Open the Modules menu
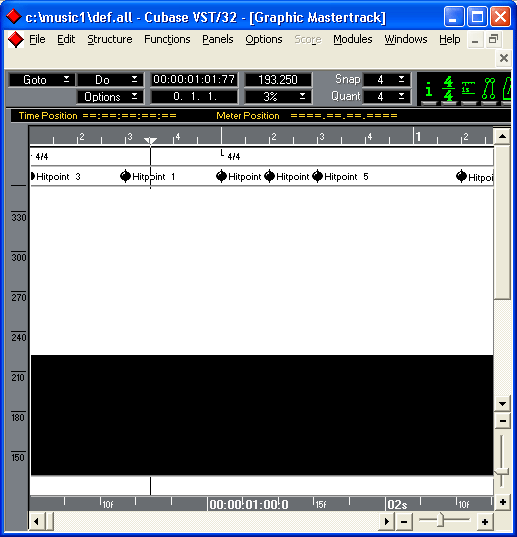Image resolution: width=517 pixels, height=537 pixels. tap(353, 39)
